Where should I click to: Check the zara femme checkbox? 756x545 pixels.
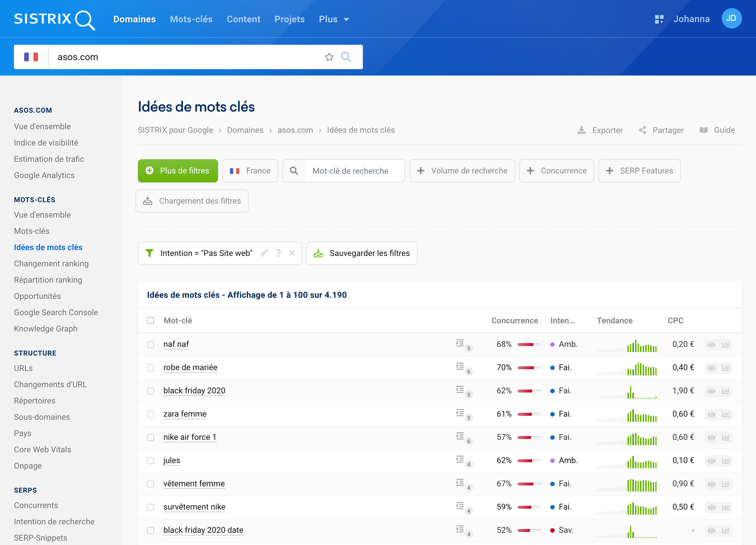[151, 414]
